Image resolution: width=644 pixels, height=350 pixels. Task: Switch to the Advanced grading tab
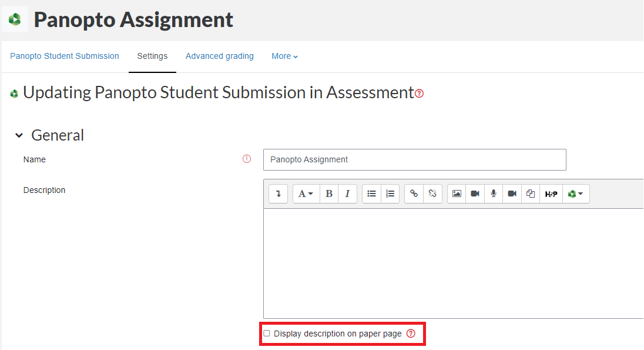(220, 56)
